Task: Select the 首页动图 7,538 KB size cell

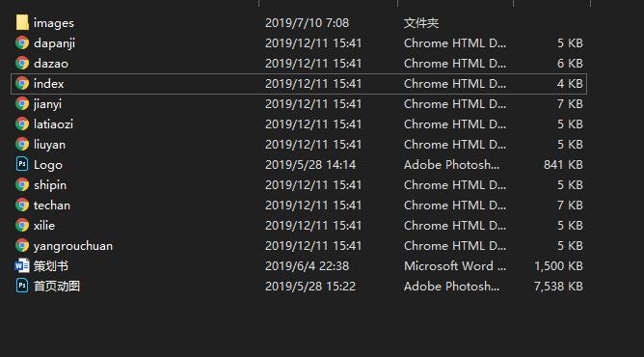Action: pyautogui.click(x=558, y=286)
